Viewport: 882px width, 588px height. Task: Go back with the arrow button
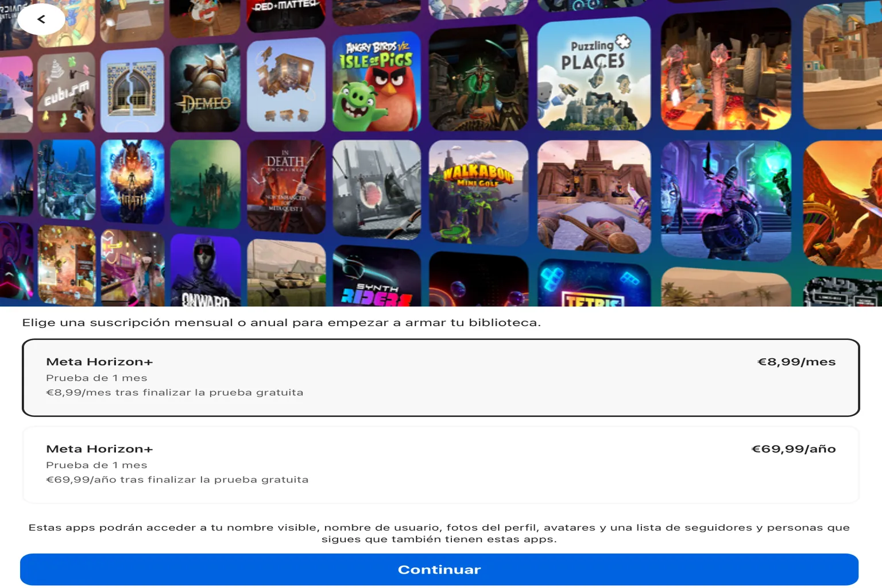(x=41, y=20)
